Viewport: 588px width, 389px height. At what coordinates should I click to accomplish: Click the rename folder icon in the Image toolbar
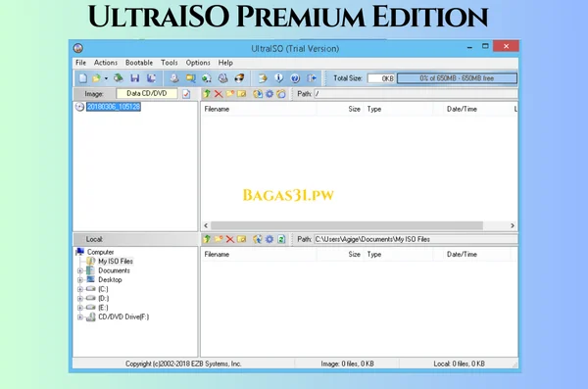pyautogui.click(x=241, y=94)
